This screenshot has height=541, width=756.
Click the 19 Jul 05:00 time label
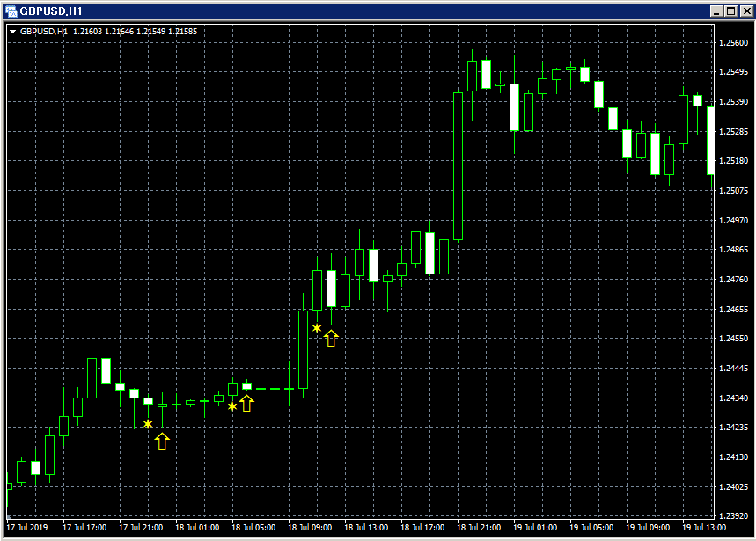[591, 528]
